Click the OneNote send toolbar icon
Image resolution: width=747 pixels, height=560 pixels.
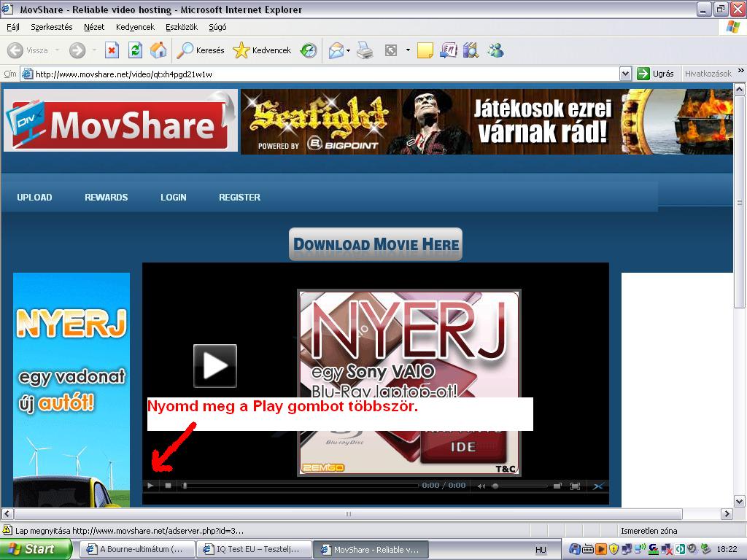[449, 50]
